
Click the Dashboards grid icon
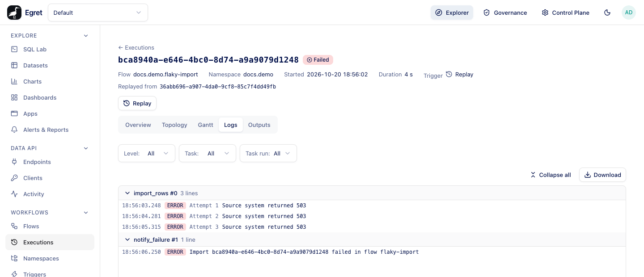[14, 97]
